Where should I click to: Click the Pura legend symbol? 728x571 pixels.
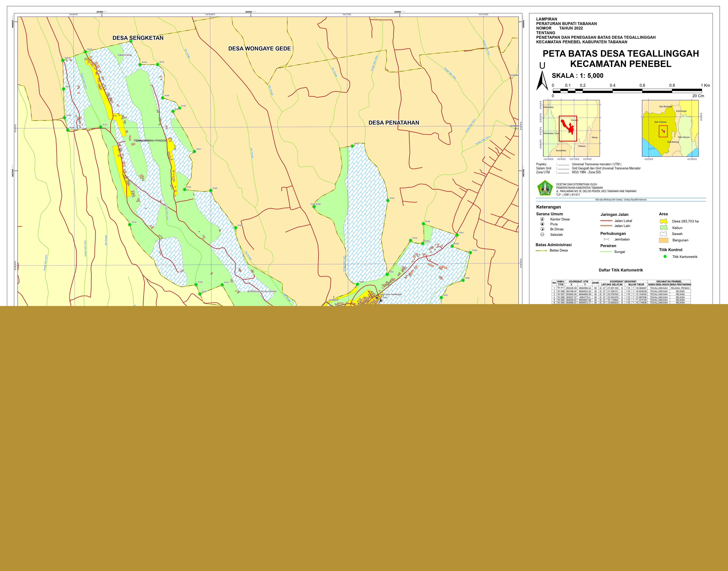click(x=542, y=224)
